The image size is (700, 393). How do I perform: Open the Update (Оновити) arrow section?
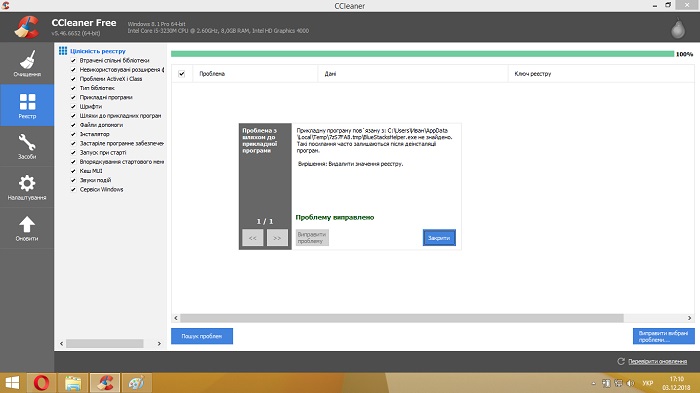click(x=27, y=228)
